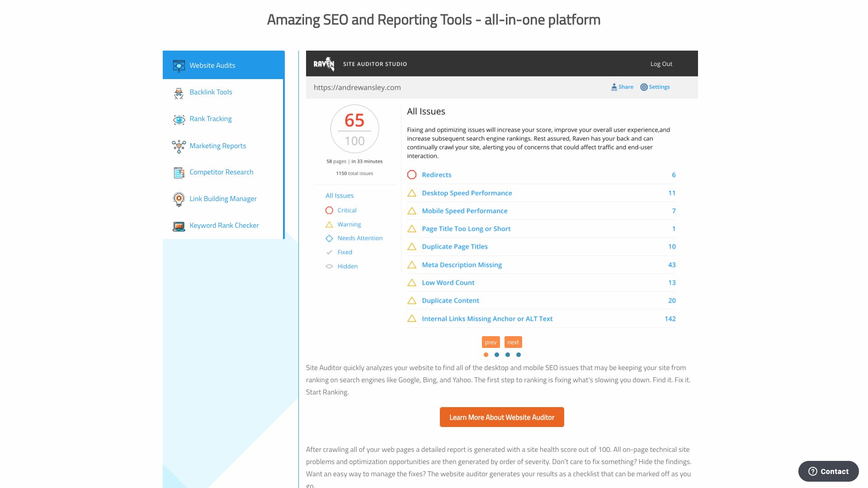Expand the Duplicate Content issue row
The height and width of the screenshot is (488, 868).
click(450, 300)
